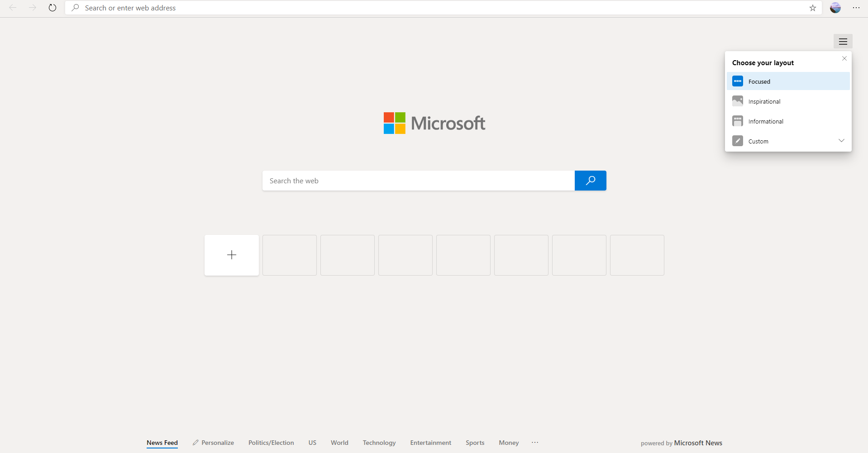The width and height of the screenshot is (868, 453).
Task: Open the World news tab
Action: click(x=339, y=443)
